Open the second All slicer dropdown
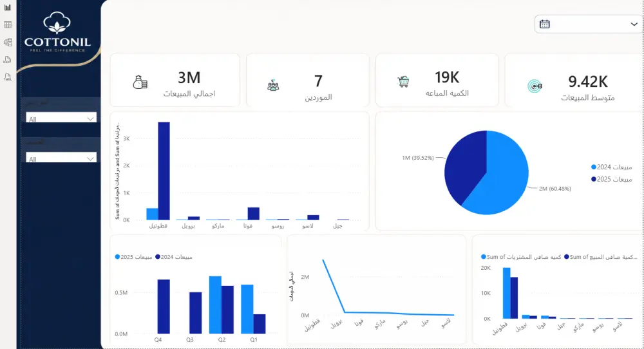The image size is (644, 349). 61,157
